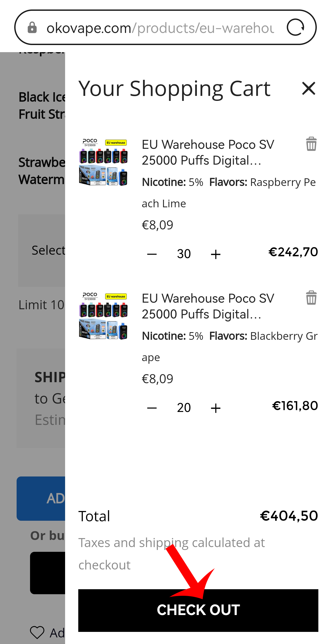Remove Blackberry Grape item via trash icon
The height and width of the screenshot is (644, 331).
click(311, 298)
